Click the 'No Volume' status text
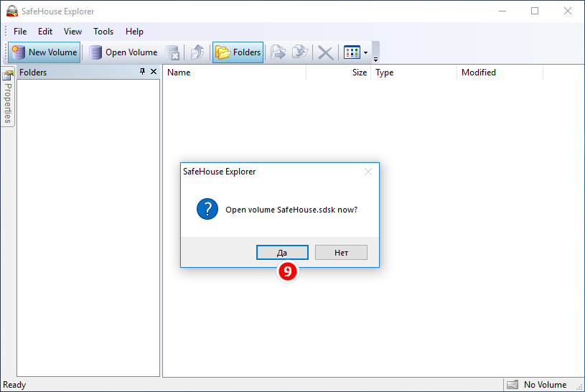Viewport: 585px width, 392px height. coord(545,385)
